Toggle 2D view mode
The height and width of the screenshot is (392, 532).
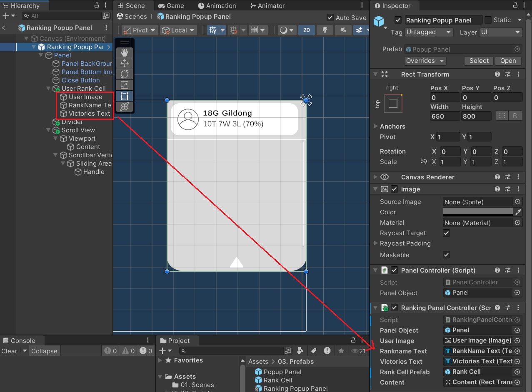click(x=307, y=30)
